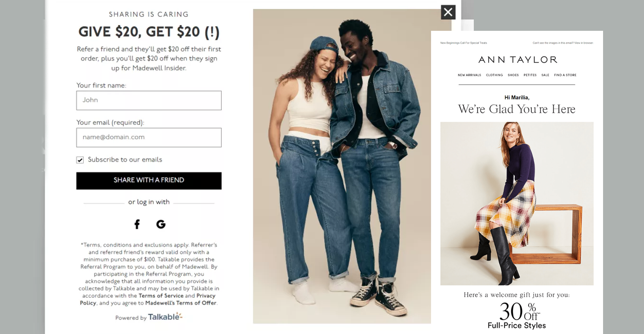Open the Find a Store link
Viewport: 644px width, 334px height.
tap(565, 75)
